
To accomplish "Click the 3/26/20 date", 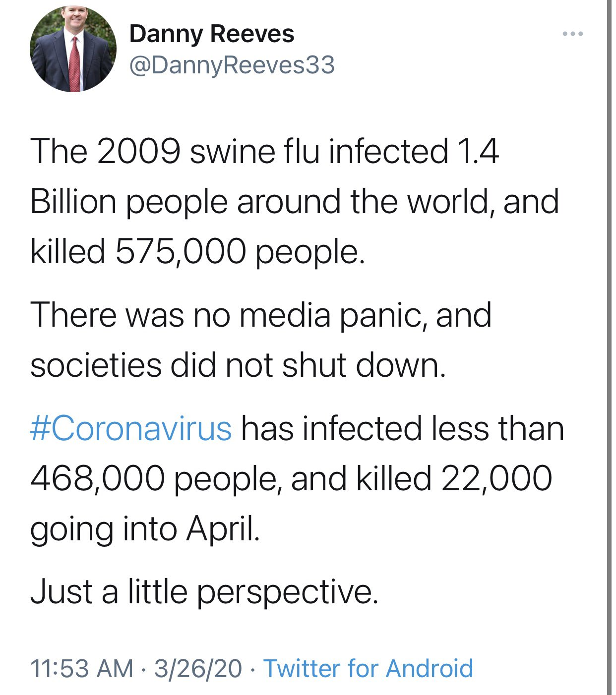I will click(198, 668).
